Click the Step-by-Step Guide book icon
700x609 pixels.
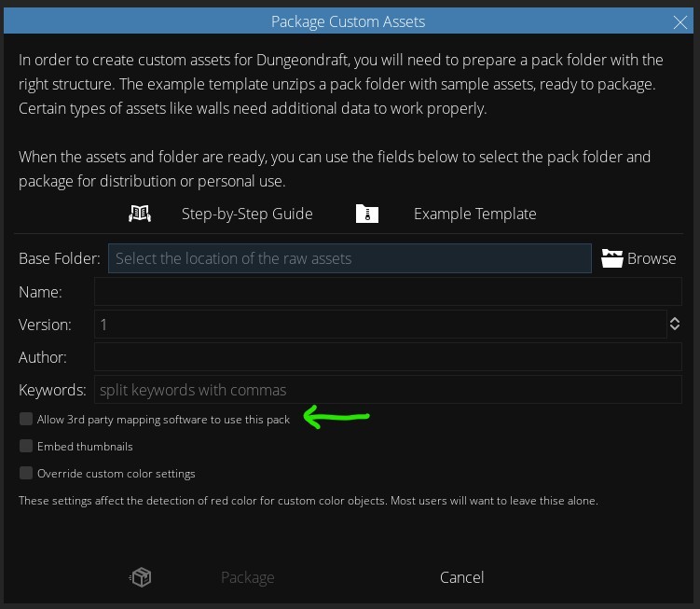[140, 214]
